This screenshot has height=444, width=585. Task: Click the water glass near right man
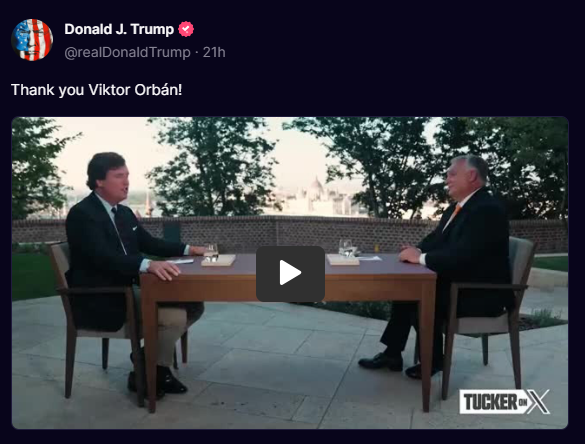click(347, 248)
